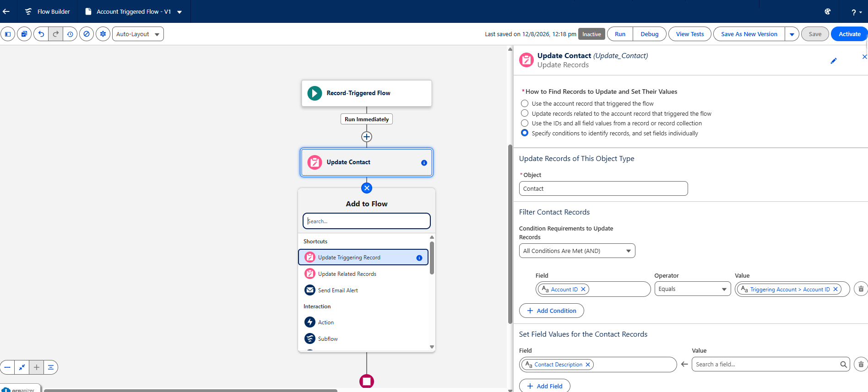
Task: Fit the flow to view
Action: pyautogui.click(x=22, y=367)
